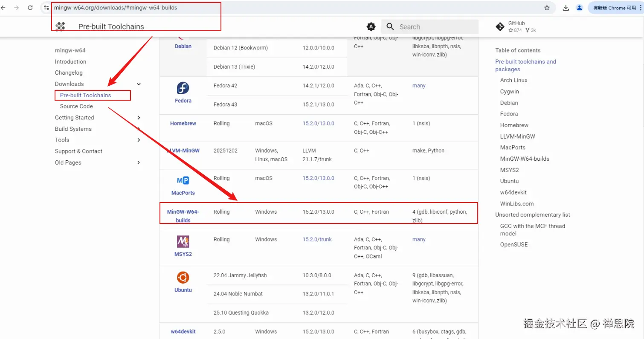Focus the Search input field
This screenshot has width=644, height=339.
430,26
